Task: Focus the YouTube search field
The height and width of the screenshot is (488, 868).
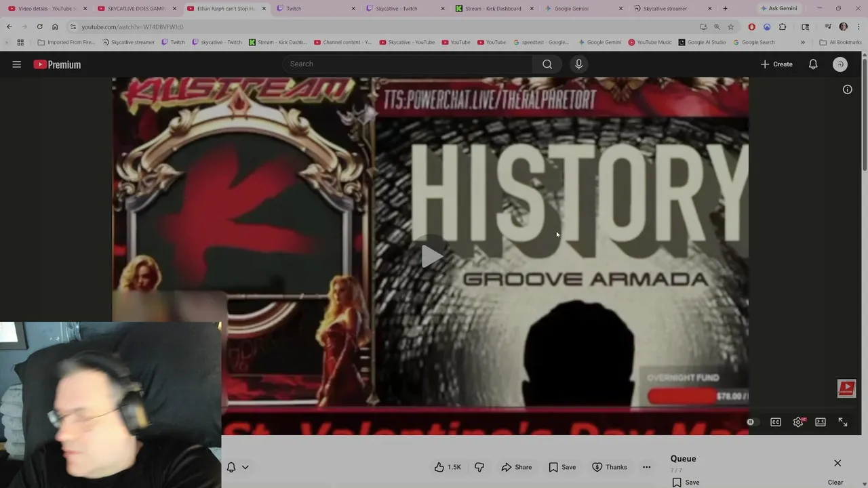Action: [408, 64]
